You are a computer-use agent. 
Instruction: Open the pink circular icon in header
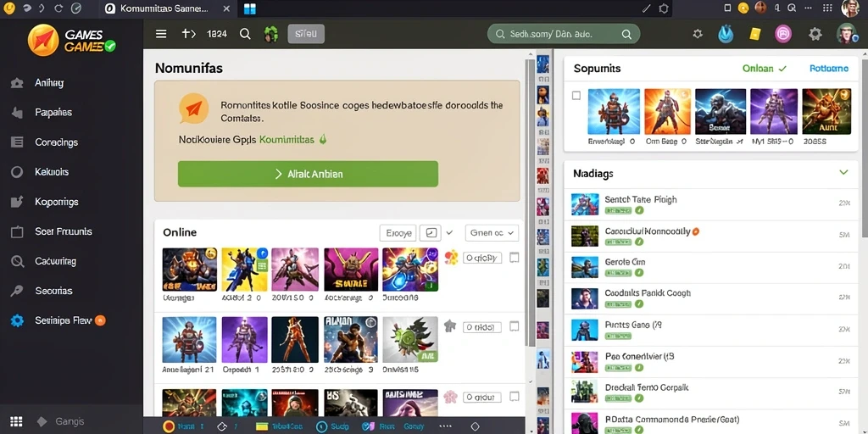pos(783,34)
